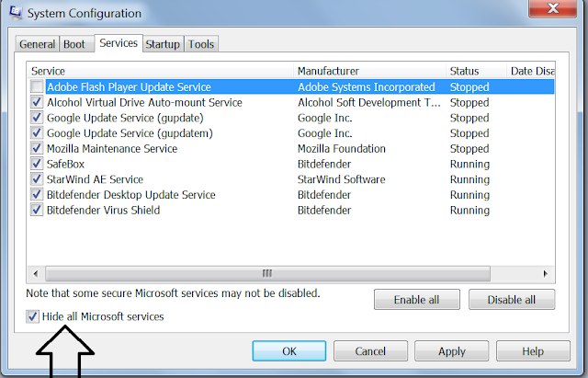Click the Mozilla Foundation manufacturer cell

point(342,148)
